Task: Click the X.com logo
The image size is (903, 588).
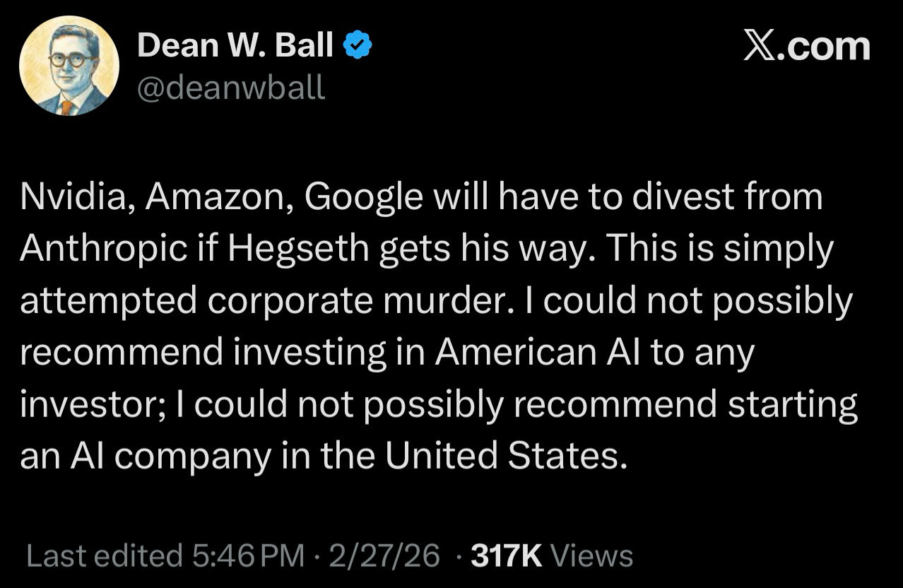Action: click(x=806, y=47)
